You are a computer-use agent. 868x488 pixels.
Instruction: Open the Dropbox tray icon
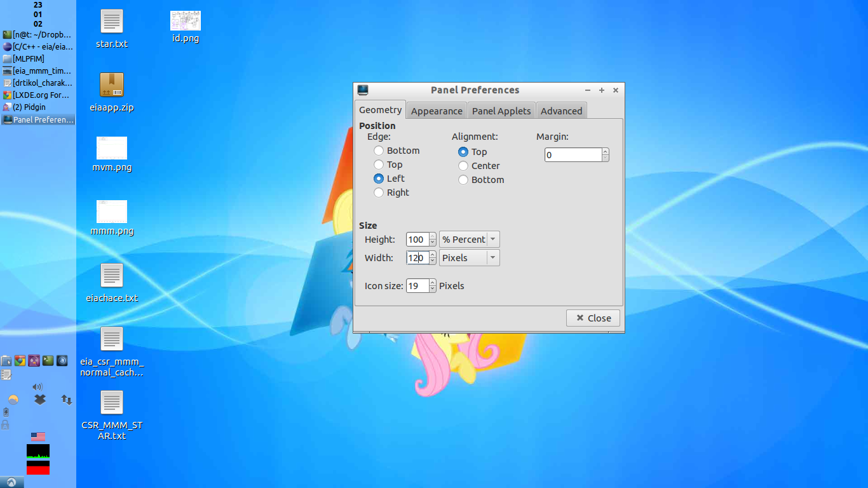click(x=39, y=400)
